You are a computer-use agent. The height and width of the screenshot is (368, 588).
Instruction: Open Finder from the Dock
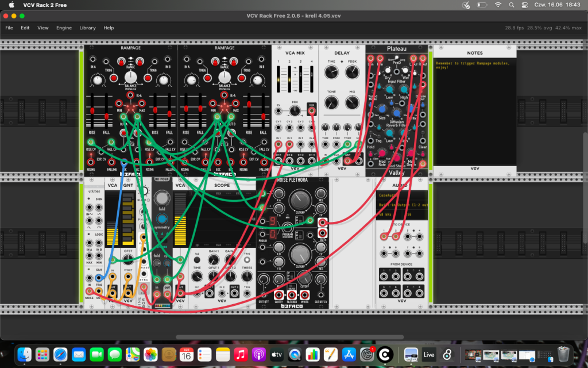click(25, 354)
